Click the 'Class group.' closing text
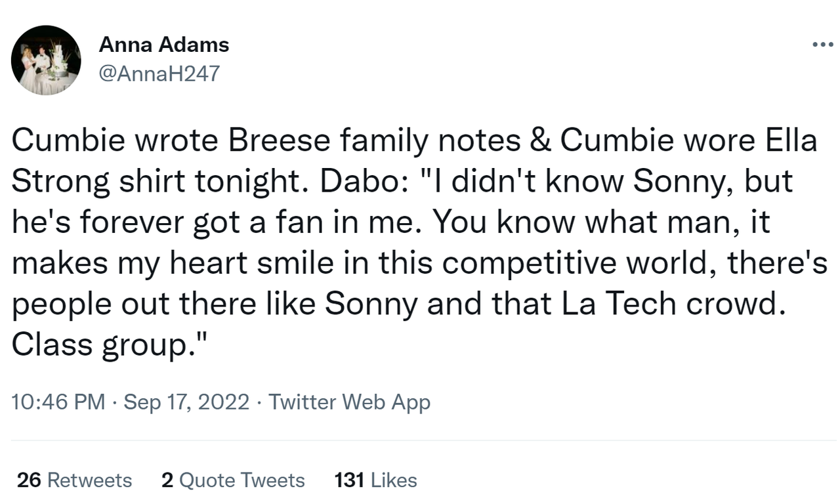The height and width of the screenshot is (504, 840). point(109,345)
